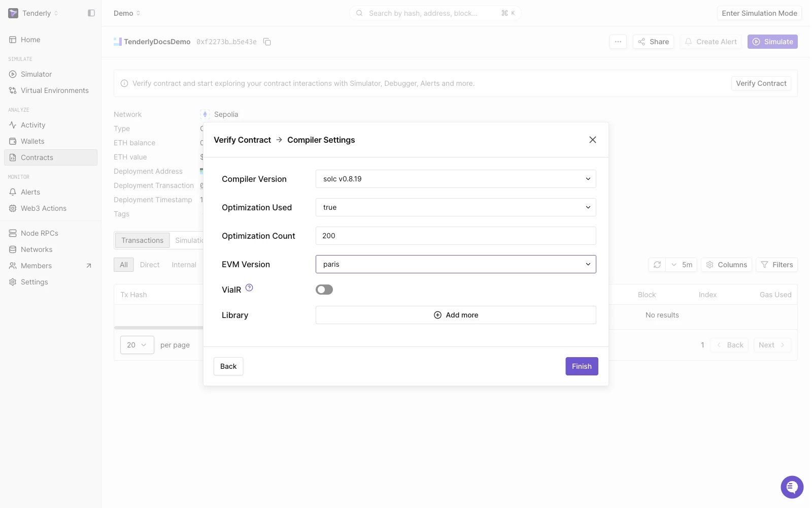
Task: Switch to Transactions tab
Action: 142,240
